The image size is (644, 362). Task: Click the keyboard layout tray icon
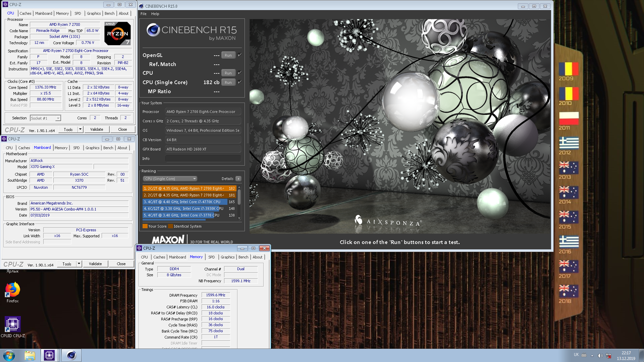[x=584, y=356]
